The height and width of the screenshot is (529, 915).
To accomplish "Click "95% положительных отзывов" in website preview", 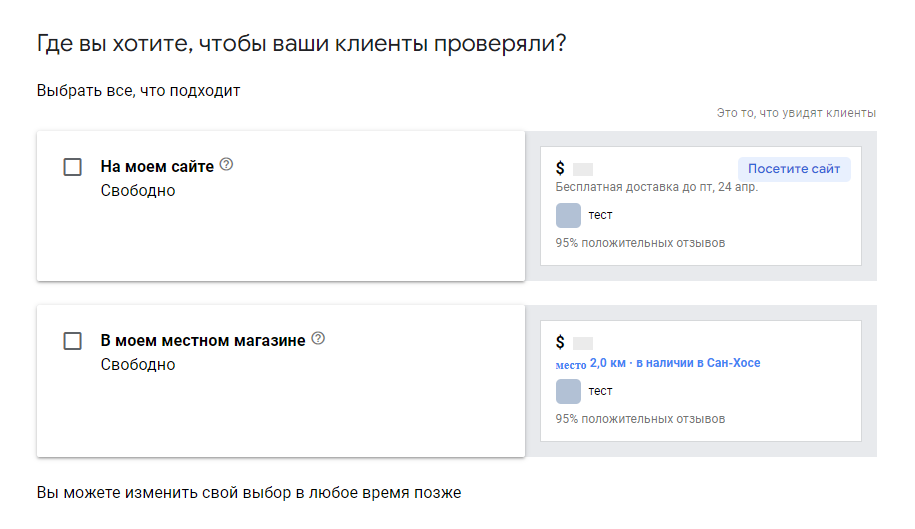I will point(640,243).
